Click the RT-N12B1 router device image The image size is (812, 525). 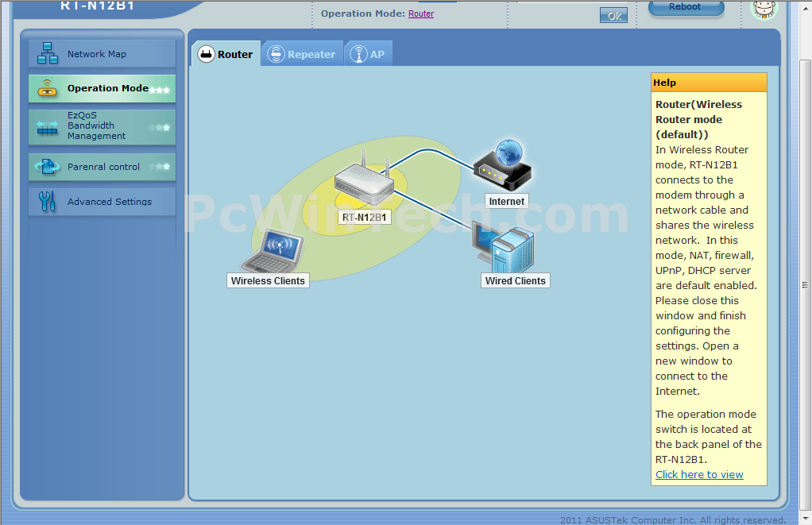(x=365, y=178)
